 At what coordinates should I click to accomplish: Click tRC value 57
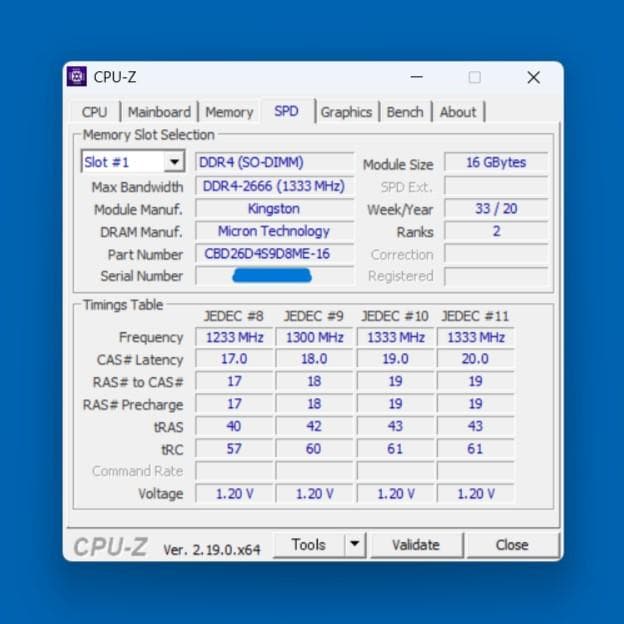click(x=234, y=449)
